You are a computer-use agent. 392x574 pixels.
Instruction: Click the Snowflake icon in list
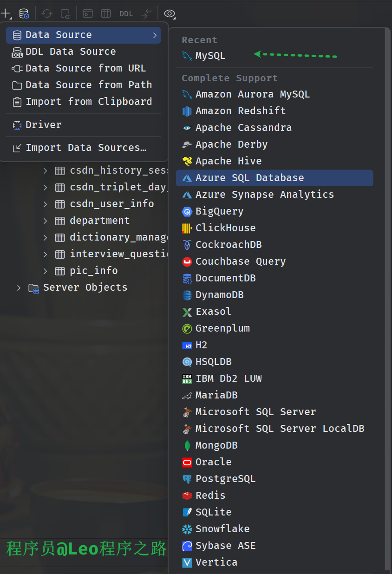(187, 529)
